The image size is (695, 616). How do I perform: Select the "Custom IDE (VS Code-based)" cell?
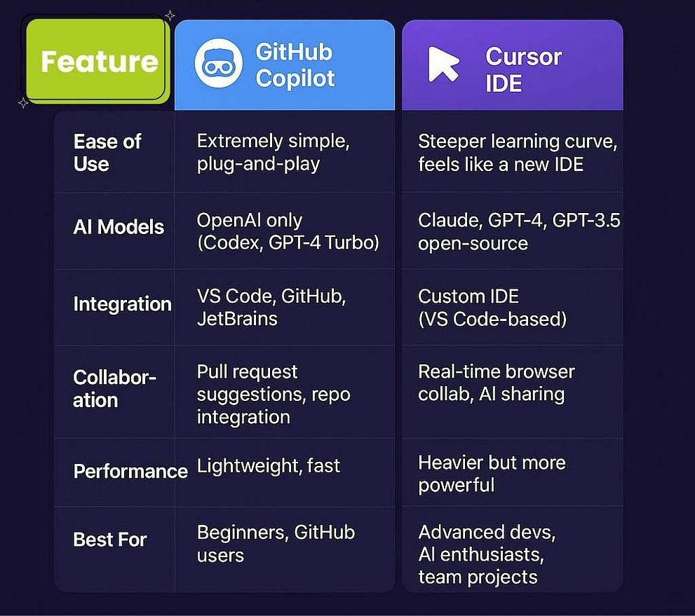[492, 307]
